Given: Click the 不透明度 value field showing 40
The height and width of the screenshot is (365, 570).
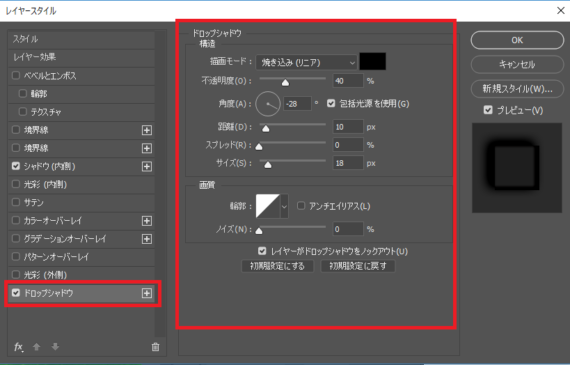Looking at the screenshot, I should tap(348, 81).
